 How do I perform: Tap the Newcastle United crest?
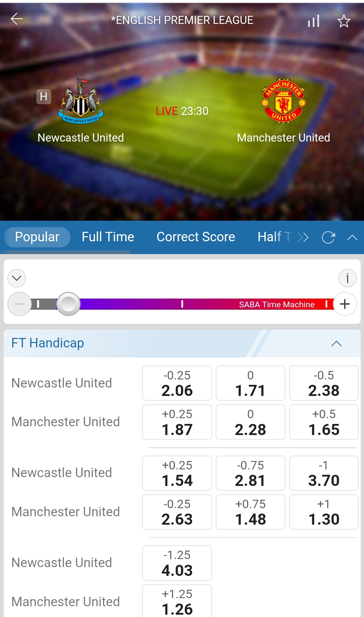click(x=81, y=101)
